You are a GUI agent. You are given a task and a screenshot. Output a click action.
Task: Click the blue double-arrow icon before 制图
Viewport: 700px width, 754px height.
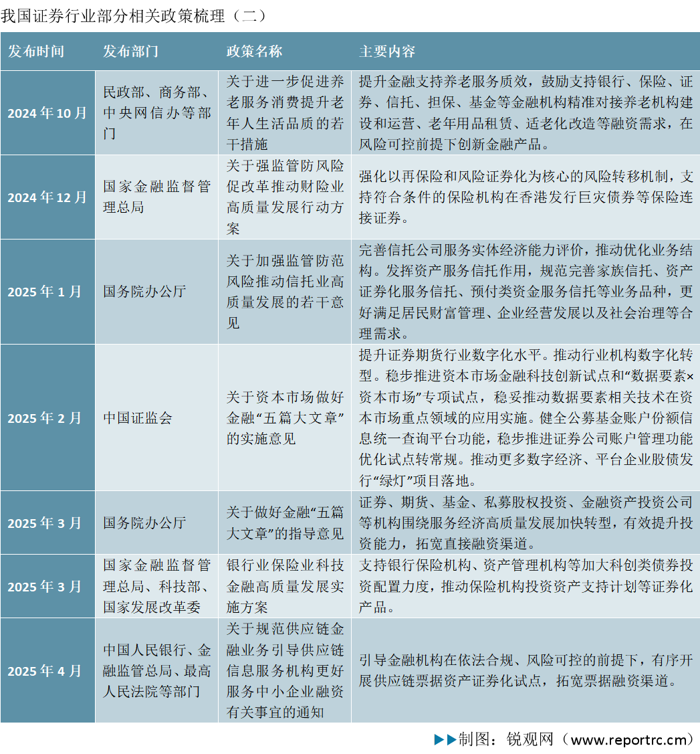point(445,739)
